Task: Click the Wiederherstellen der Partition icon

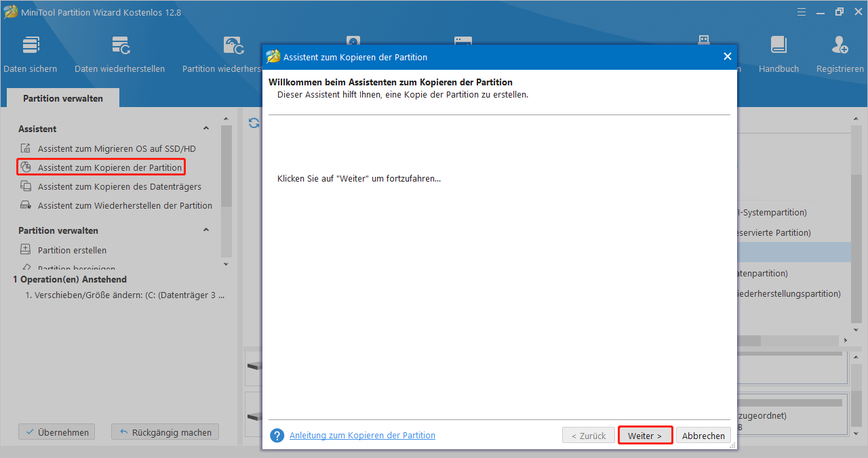Action: point(26,205)
